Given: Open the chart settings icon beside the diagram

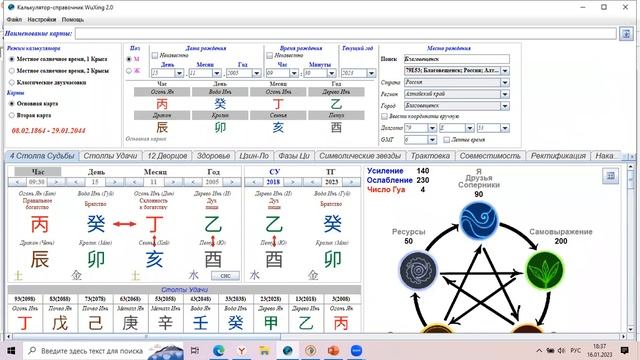Looking at the screenshot, I should 610,176.
